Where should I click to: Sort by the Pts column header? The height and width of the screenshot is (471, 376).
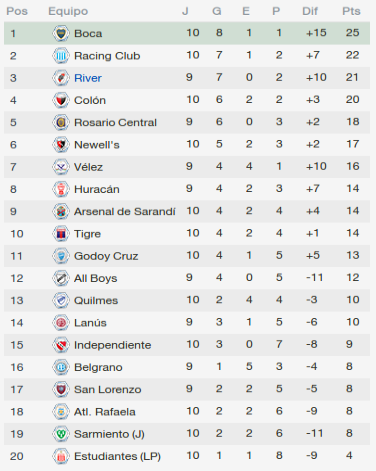[x=351, y=11]
